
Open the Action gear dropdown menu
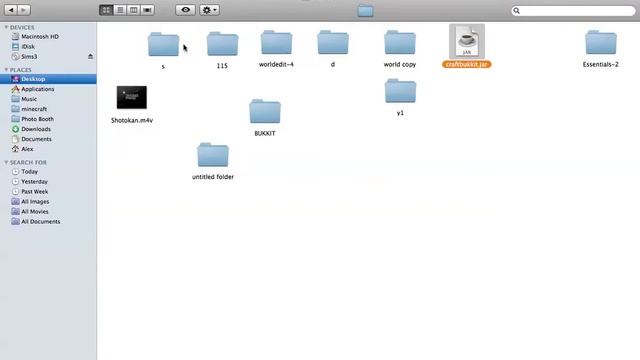pos(209,10)
